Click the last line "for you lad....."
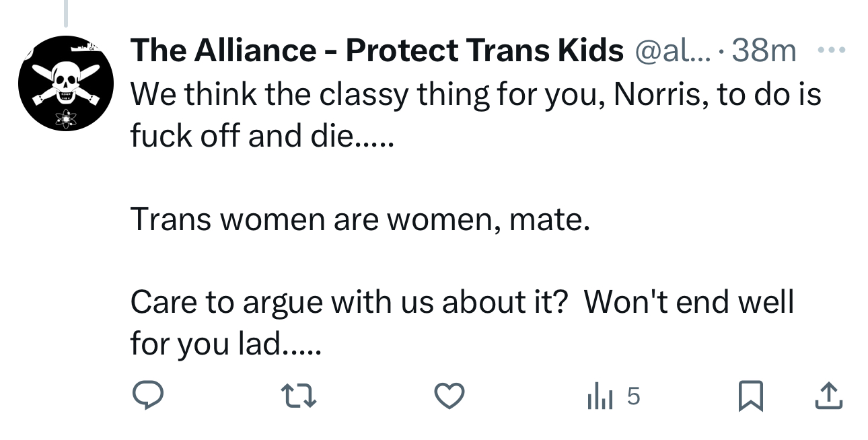This screenshot has height=440, width=868. pos(226,344)
